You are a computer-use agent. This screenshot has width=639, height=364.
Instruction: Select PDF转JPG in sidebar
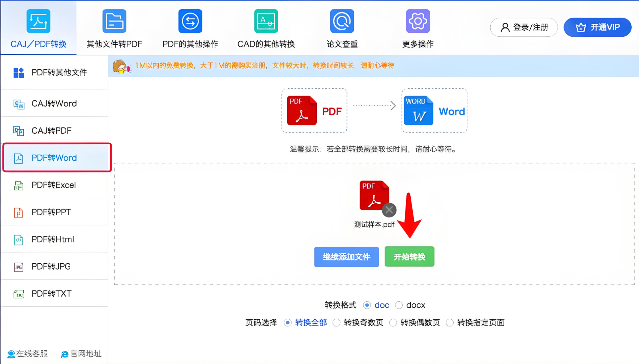click(55, 266)
